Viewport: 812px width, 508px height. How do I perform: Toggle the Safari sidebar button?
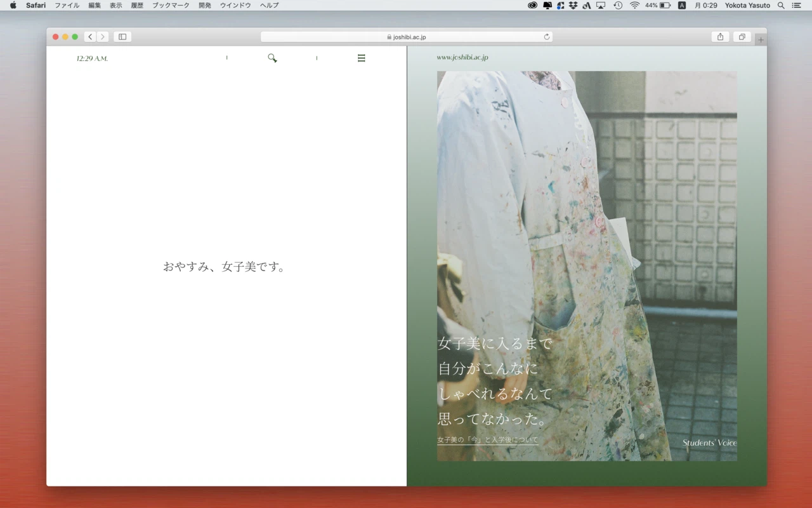(x=122, y=36)
